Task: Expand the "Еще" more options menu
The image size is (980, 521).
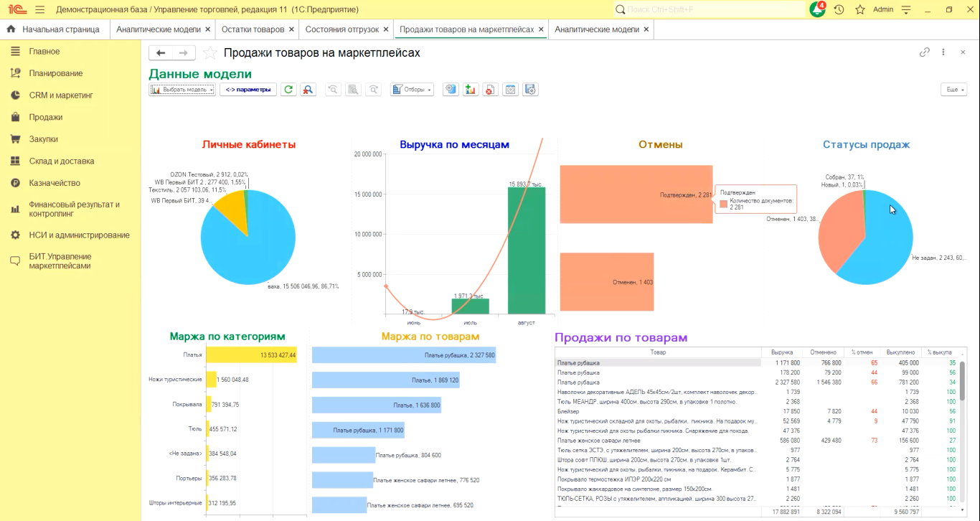Action: 953,90
